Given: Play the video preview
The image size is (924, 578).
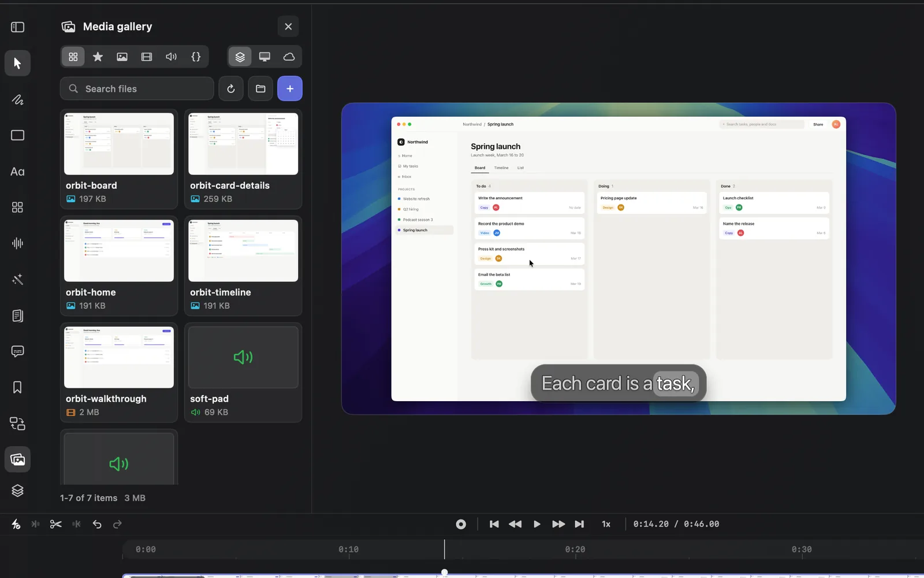Looking at the screenshot, I should click(x=537, y=524).
